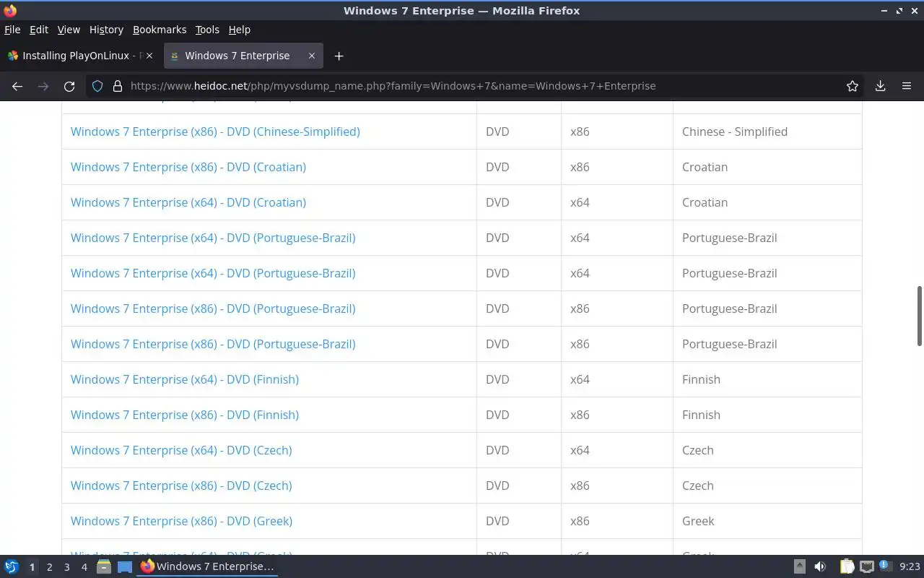Viewport: 924px width, 578px height.
Task: Open Windows 7 Enterprise x64 Finnish link
Action: coord(185,379)
